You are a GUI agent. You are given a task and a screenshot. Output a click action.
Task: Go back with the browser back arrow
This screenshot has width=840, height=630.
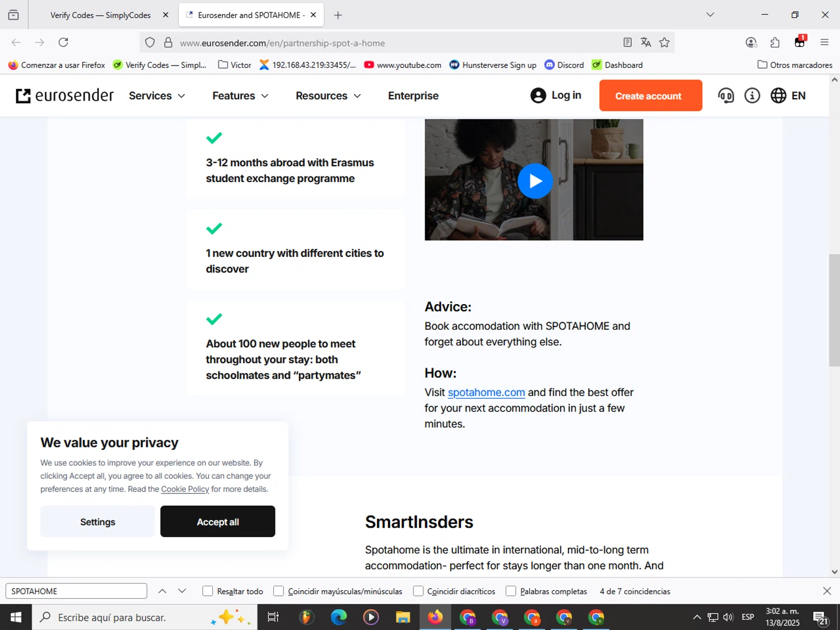pyautogui.click(x=16, y=43)
